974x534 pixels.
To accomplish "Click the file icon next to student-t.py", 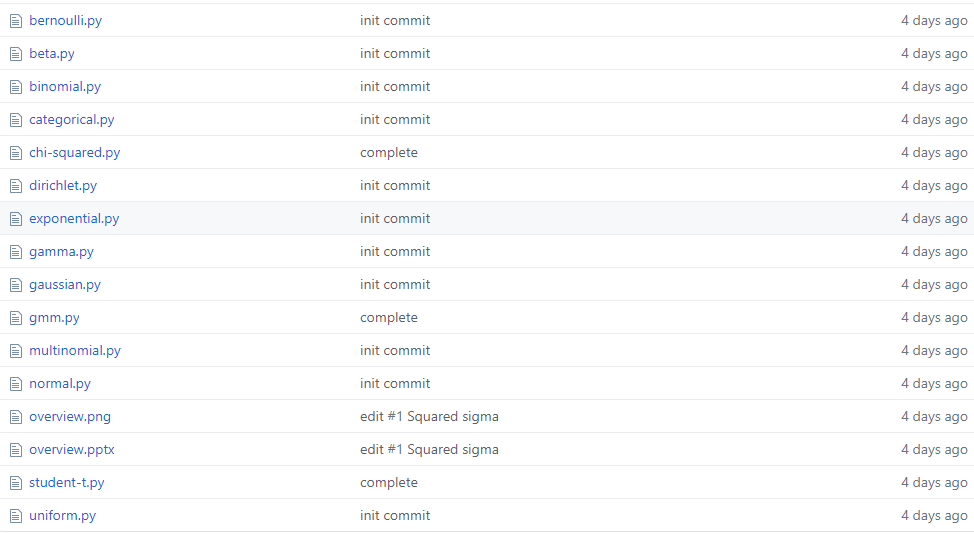I will tap(16, 483).
